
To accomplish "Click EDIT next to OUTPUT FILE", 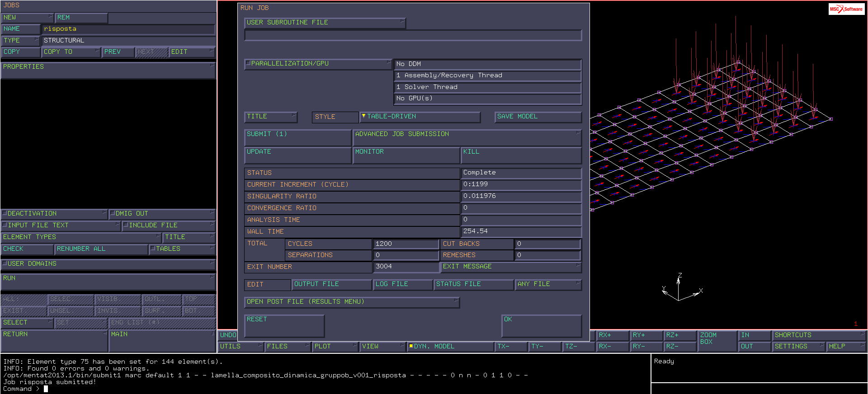I will tap(268, 284).
